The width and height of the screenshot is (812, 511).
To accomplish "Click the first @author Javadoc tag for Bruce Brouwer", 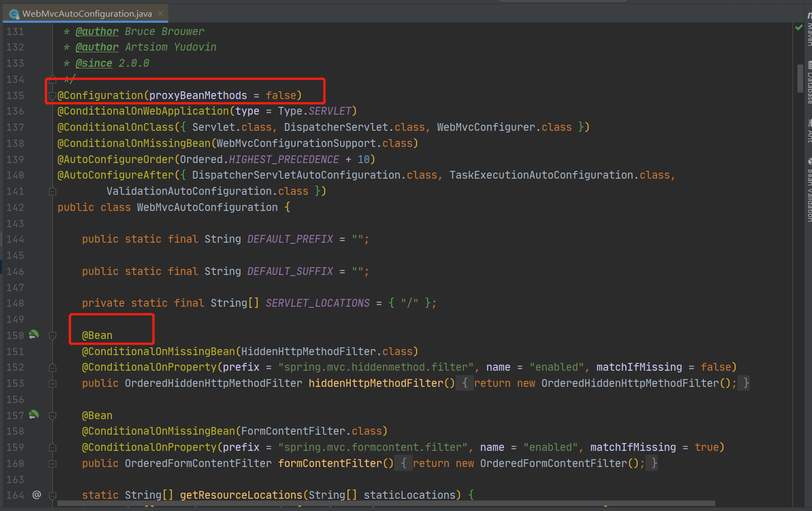I will coord(97,31).
